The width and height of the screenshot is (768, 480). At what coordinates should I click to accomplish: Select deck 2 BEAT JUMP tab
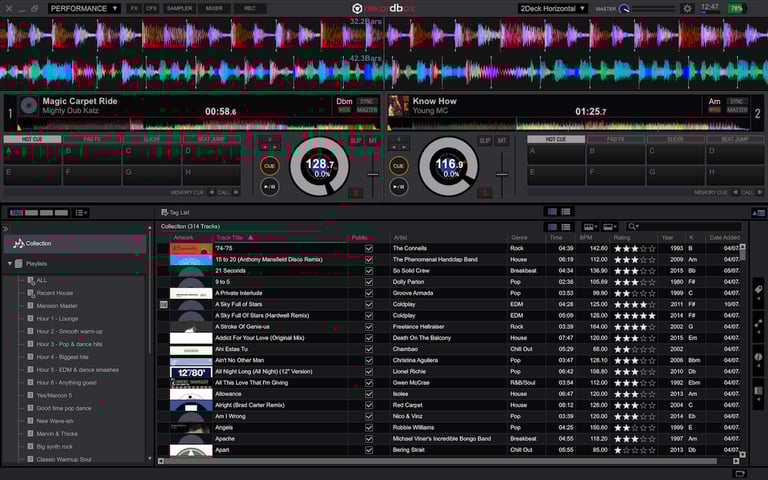click(x=735, y=139)
